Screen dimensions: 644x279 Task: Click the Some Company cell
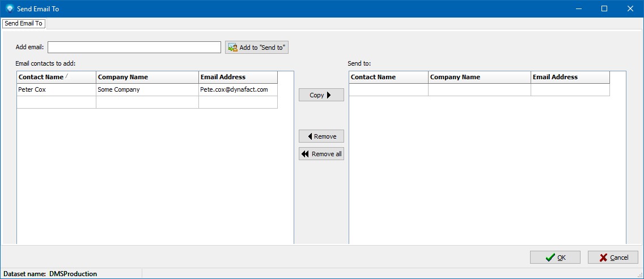coord(147,89)
